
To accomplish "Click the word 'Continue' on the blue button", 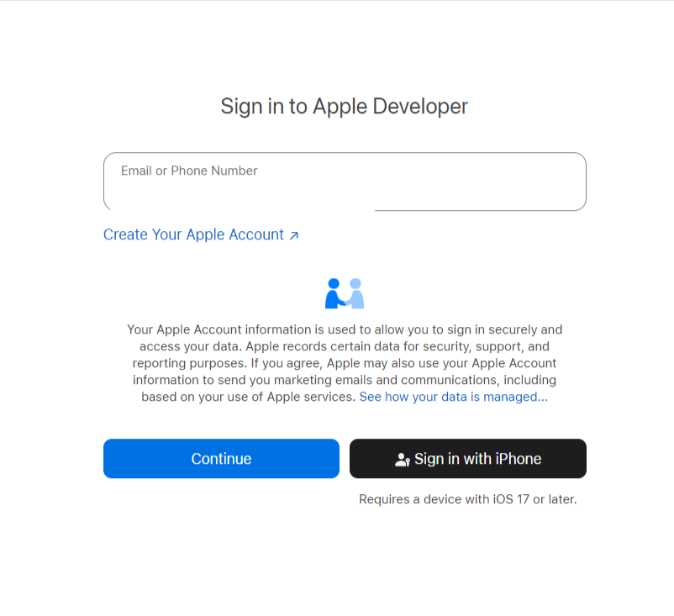I will coord(221,459).
